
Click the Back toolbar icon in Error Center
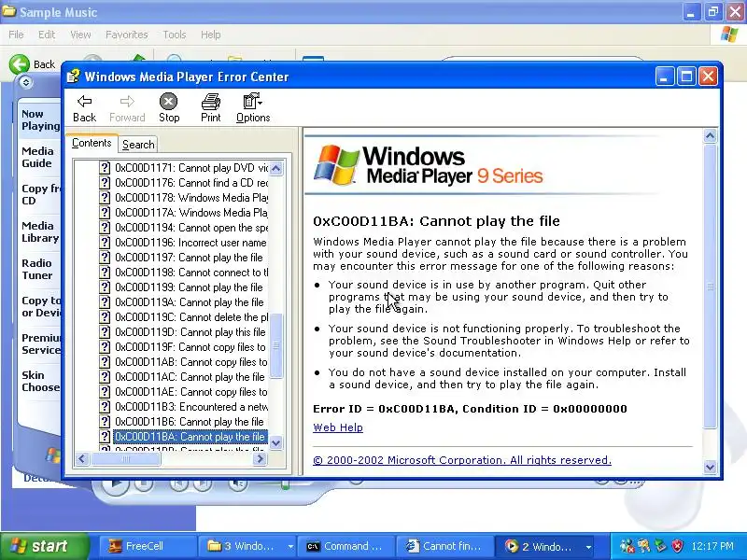click(84, 108)
